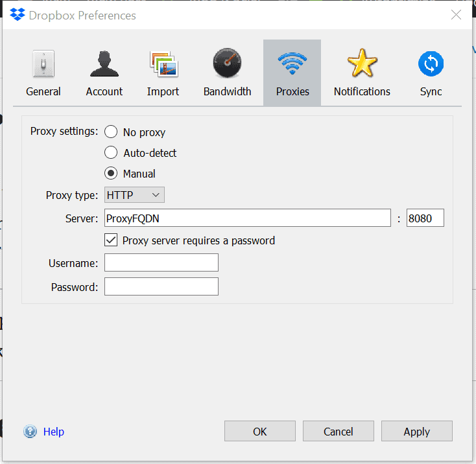The width and height of the screenshot is (476, 464).
Task: Click the blue Help globe icon
Action: point(30,432)
